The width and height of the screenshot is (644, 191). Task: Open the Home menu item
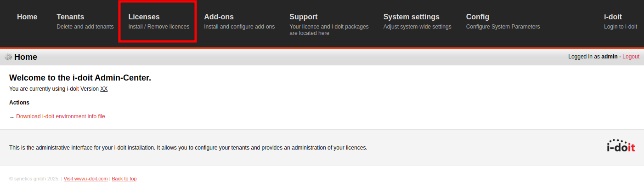(27, 17)
